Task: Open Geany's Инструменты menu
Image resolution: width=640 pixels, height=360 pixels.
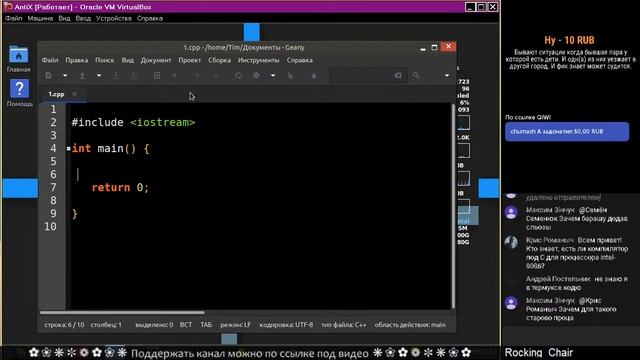Action: pos(258,60)
